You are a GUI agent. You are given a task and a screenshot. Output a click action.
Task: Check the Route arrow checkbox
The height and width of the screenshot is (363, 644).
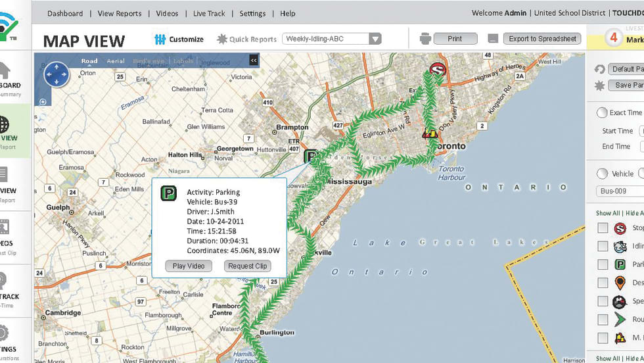tap(602, 320)
